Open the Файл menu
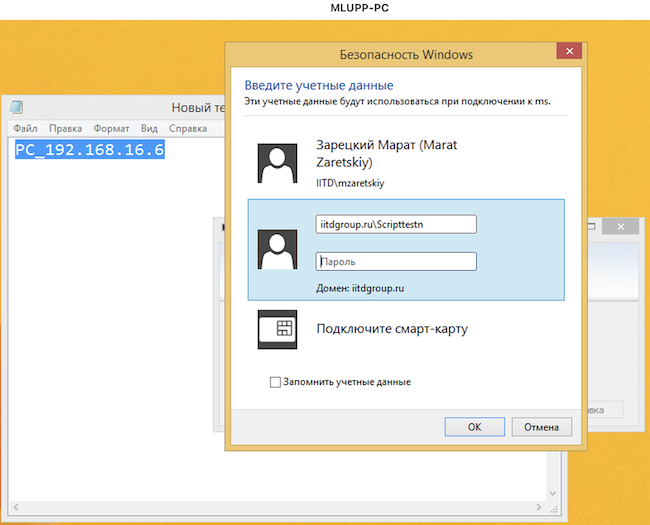650x525 pixels. 25,129
